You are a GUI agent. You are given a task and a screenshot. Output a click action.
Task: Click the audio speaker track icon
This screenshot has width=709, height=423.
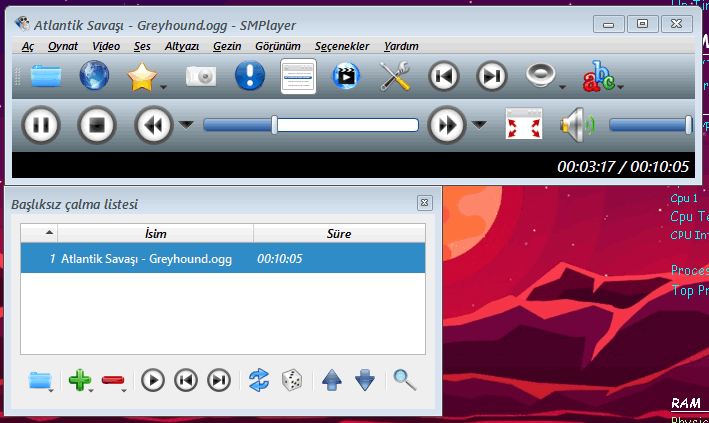click(x=540, y=75)
